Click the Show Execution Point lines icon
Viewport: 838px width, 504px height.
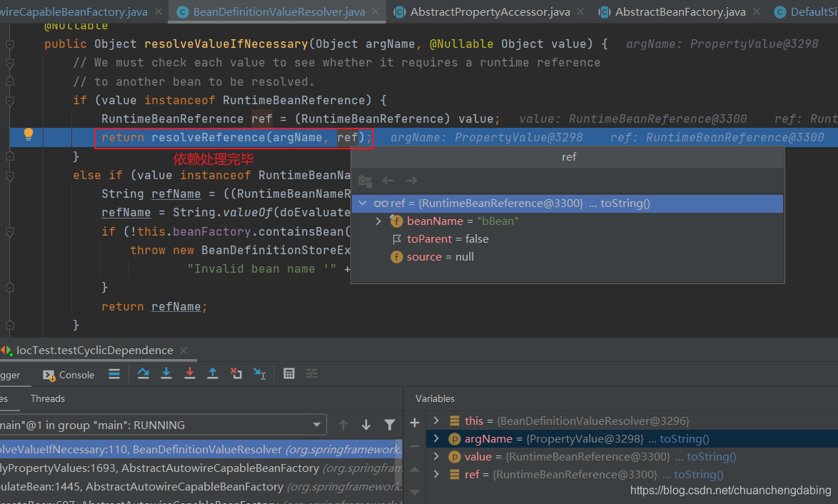tap(114, 373)
